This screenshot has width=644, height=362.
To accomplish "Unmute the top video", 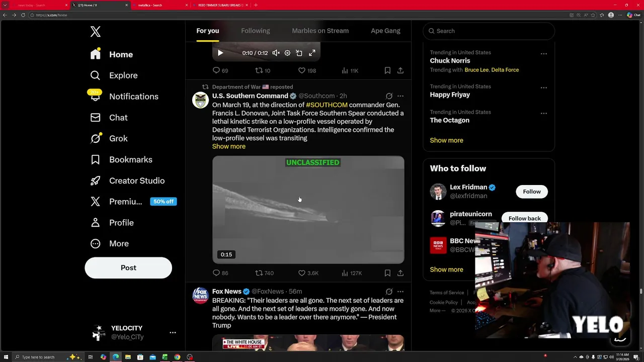I will click(x=276, y=53).
